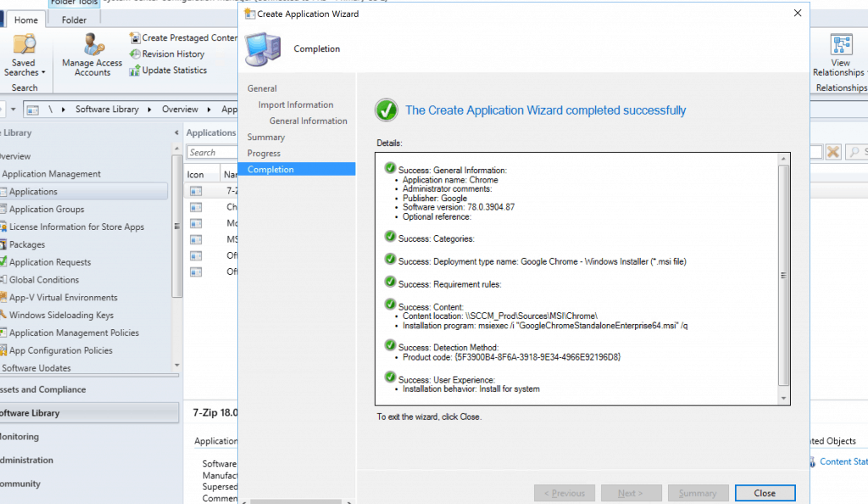Click the details box scrollbar thumb
Screen dimensions: 868x504
coord(783,275)
